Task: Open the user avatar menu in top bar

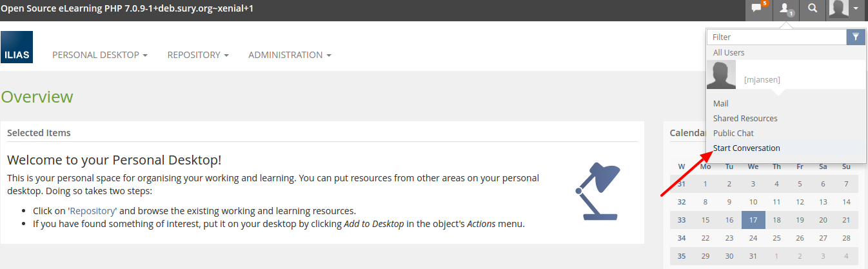Action: pyautogui.click(x=845, y=9)
